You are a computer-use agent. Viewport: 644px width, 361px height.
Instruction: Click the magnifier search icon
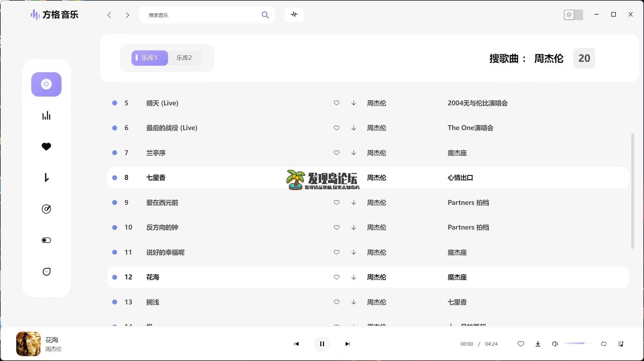click(x=265, y=15)
